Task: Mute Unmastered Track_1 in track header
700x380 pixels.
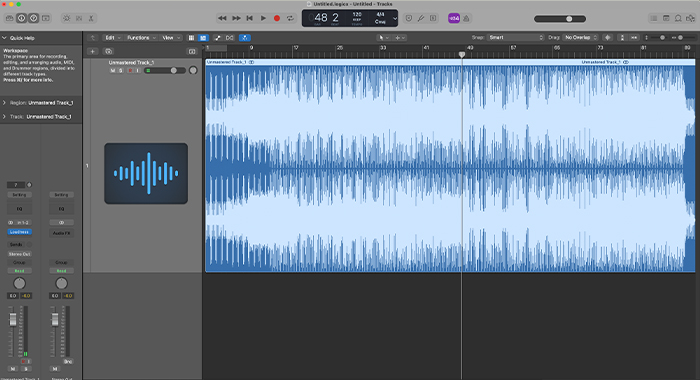Action: tap(112, 71)
